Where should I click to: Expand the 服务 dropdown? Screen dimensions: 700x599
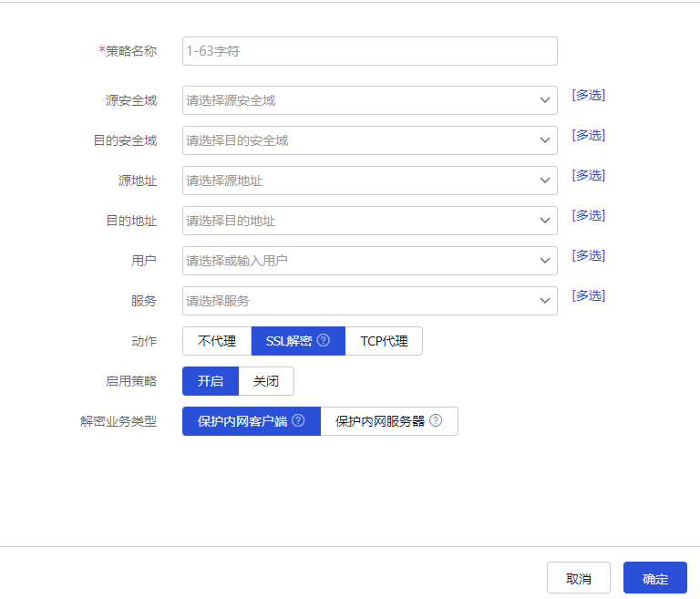369,301
